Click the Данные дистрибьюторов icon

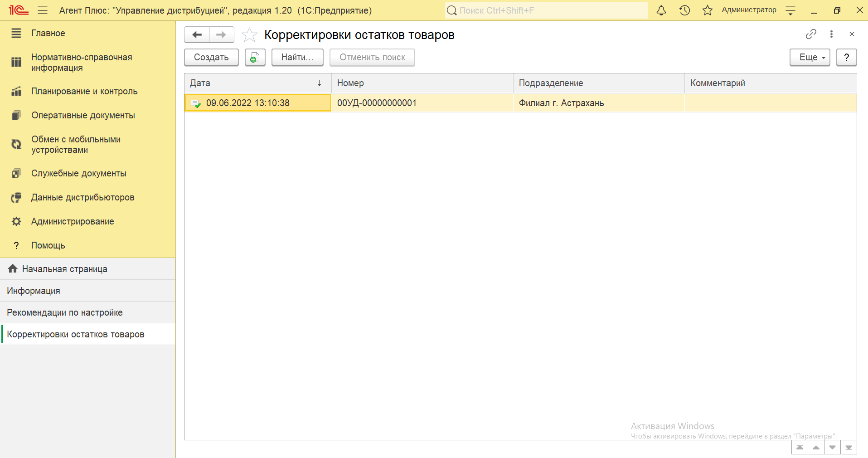(x=16, y=197)
